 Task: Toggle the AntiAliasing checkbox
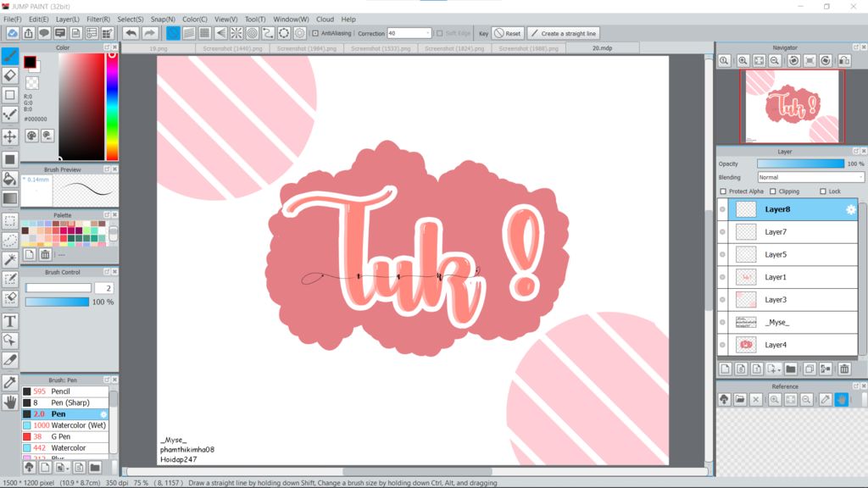coord(315,33)
